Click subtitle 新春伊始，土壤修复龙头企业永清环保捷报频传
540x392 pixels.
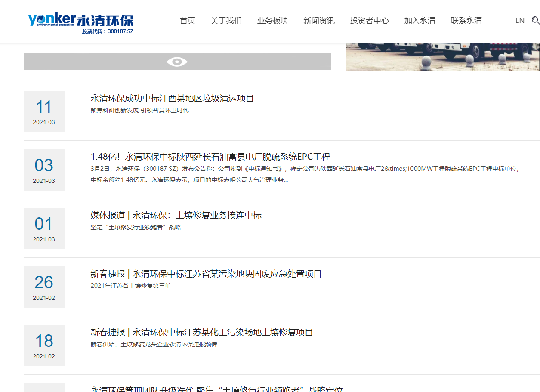coord(154,344)
